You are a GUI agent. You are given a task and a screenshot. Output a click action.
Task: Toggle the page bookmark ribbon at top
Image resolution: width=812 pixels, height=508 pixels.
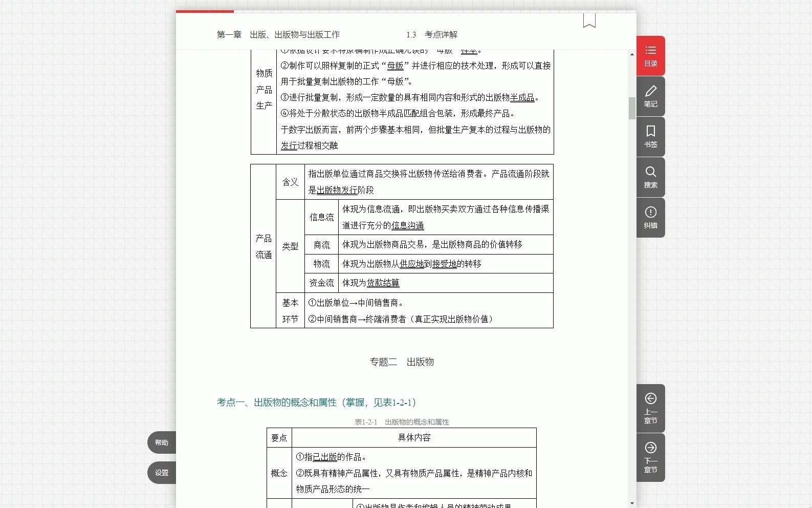point(589,20)
